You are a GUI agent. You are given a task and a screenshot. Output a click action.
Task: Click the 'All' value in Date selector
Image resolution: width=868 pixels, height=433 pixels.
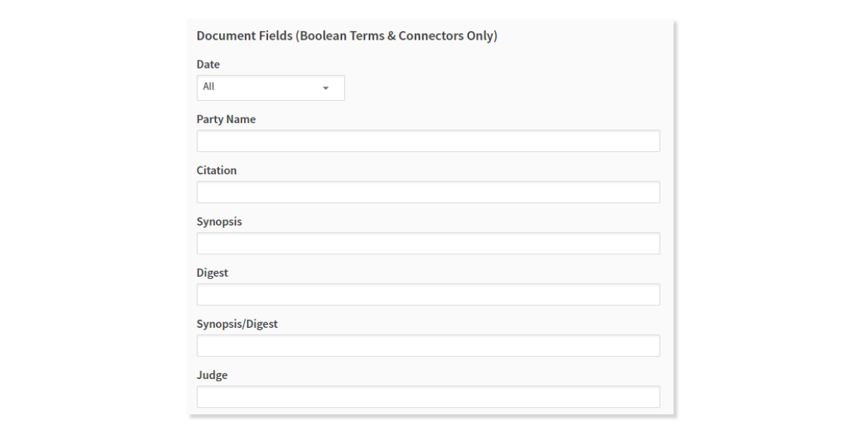[x=209, y=86]
